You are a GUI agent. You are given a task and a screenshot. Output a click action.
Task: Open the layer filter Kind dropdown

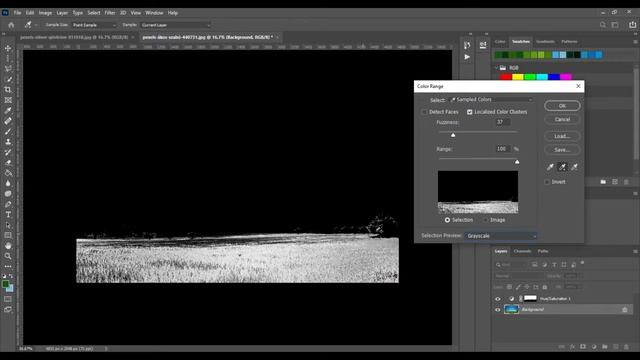pos(512,265)
